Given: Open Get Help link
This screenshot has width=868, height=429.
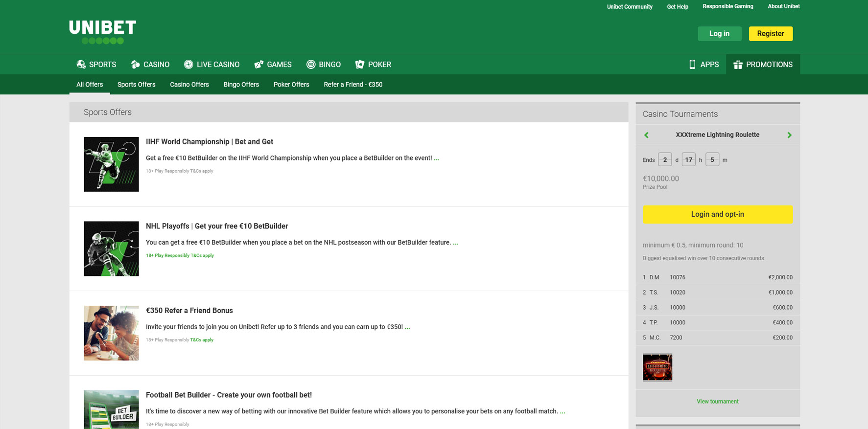Looking at the screenshot, I should pos(678,7).
